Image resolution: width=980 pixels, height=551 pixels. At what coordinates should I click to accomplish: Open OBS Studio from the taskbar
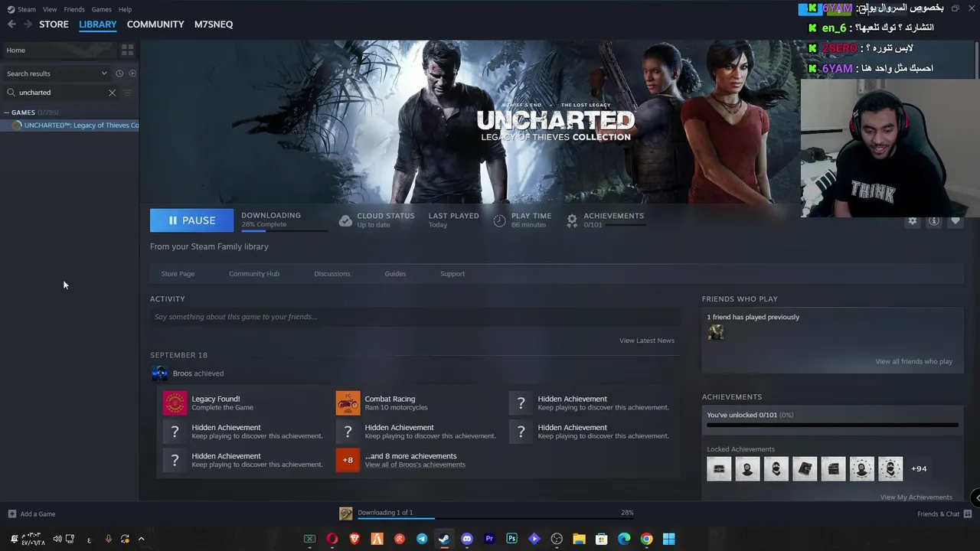(557, 539)
